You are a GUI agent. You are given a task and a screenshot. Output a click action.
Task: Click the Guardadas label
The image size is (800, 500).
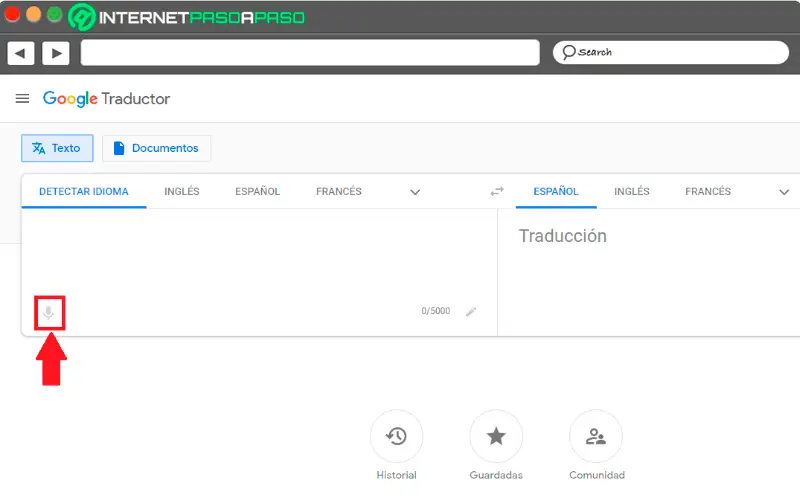pos(496,475)
